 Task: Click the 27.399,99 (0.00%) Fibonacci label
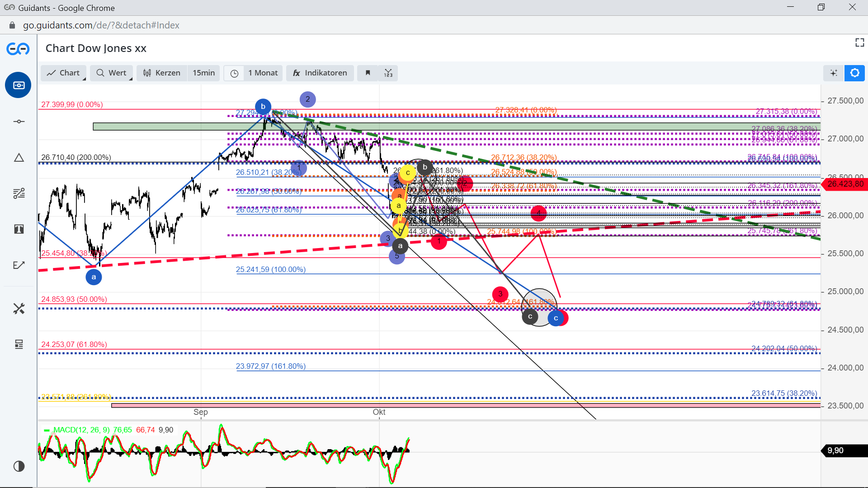[72, 104]
